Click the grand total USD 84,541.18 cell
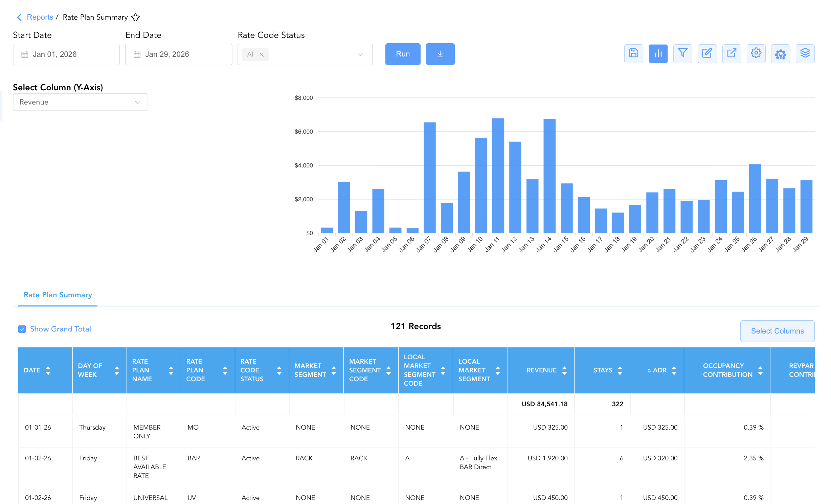 point(541,404)
